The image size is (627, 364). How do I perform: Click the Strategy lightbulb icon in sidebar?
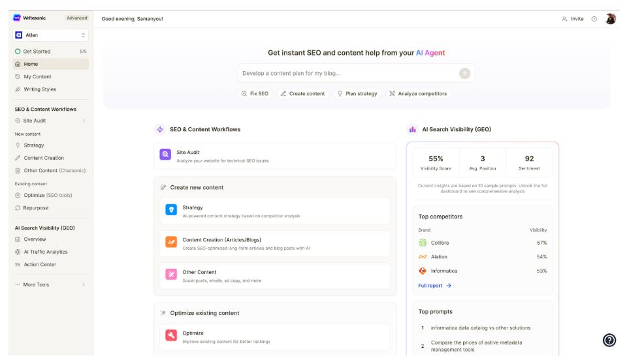(18, 145)
